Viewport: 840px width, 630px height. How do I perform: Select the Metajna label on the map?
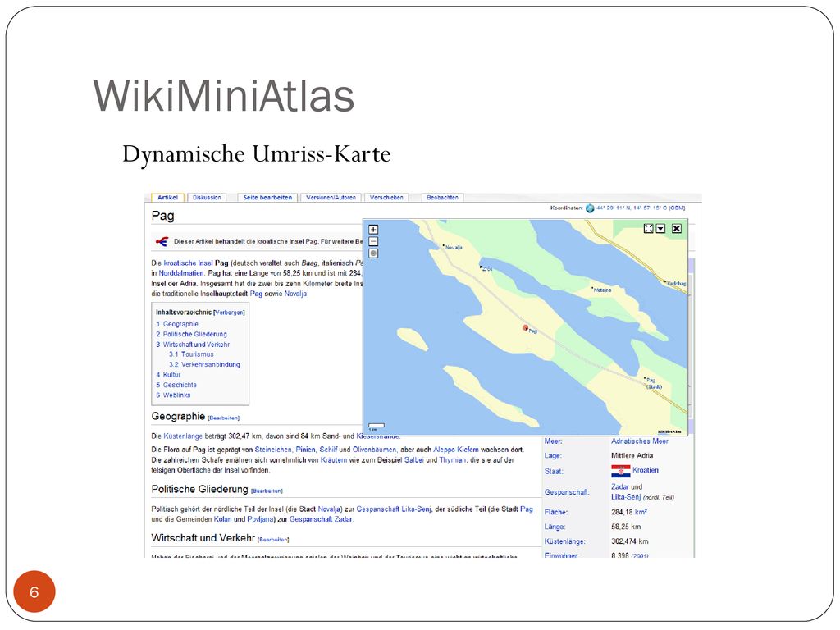pos(602,290)
